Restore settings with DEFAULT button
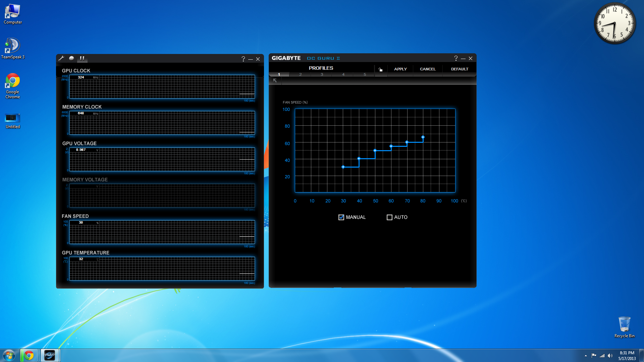Image resolution: width=644 pixels, height=362 pixels. (x=459, y=69)
